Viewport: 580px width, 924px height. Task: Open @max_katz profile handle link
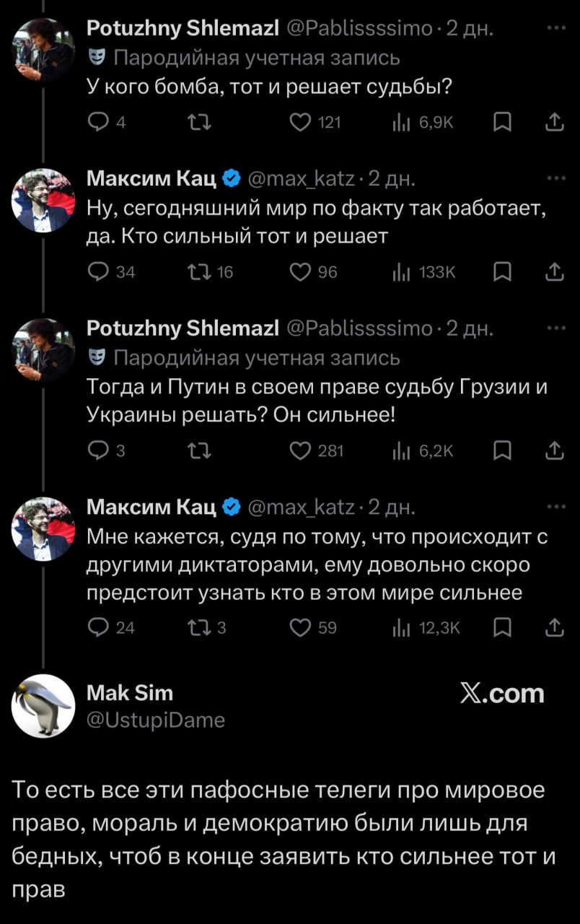[303, 179]
